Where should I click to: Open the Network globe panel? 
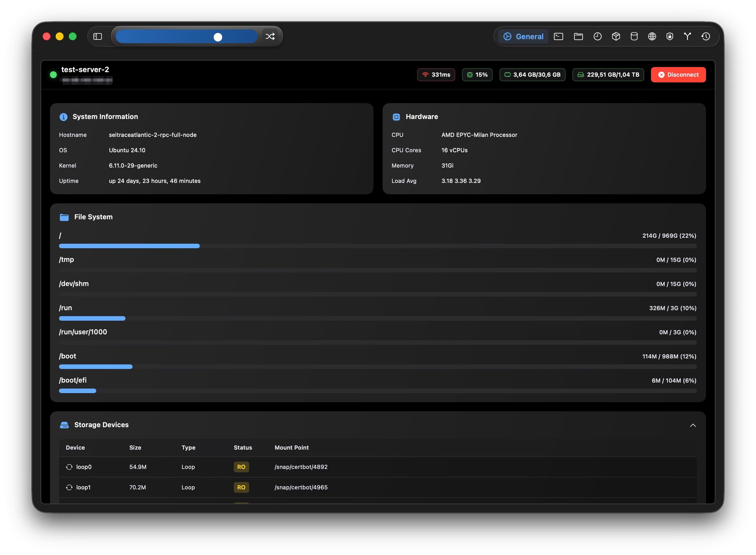(x=652, y=36)
